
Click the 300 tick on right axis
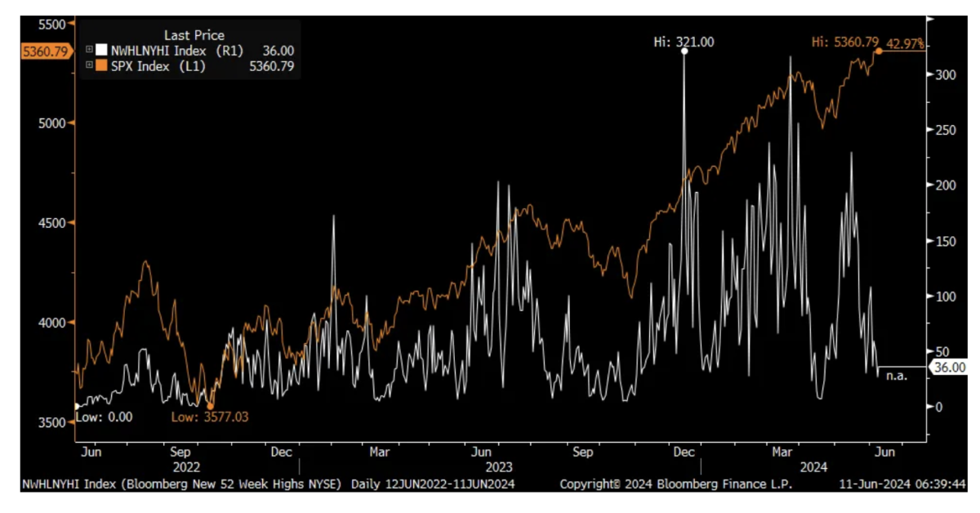[x=945, y=74]
